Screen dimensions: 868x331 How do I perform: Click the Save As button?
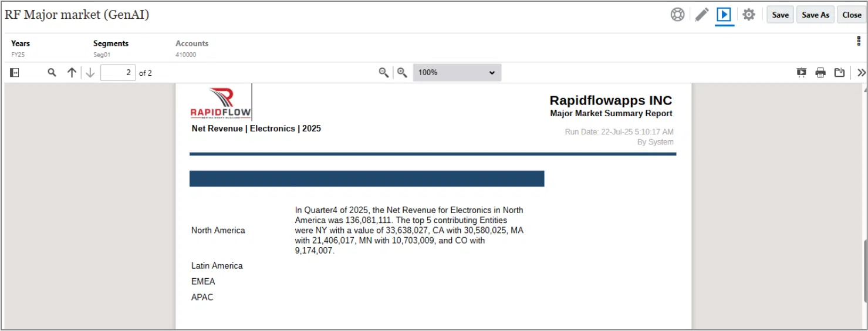pos(815,15)
